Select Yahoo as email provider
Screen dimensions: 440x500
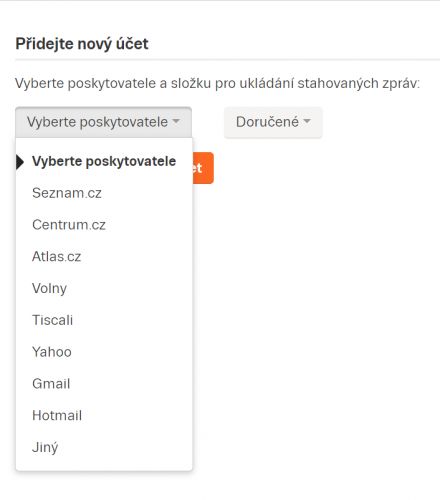tap(104, 352)
